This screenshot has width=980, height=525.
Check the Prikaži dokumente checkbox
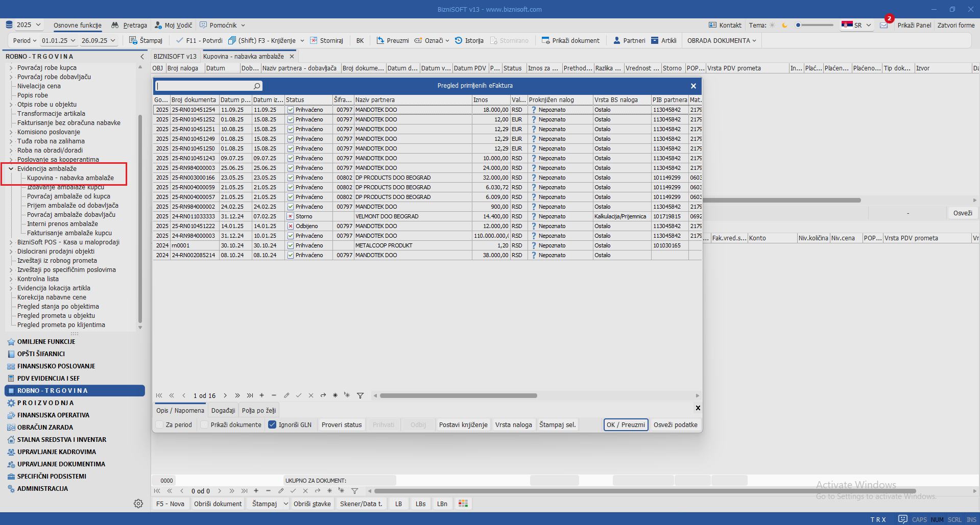tap(205, 424)
